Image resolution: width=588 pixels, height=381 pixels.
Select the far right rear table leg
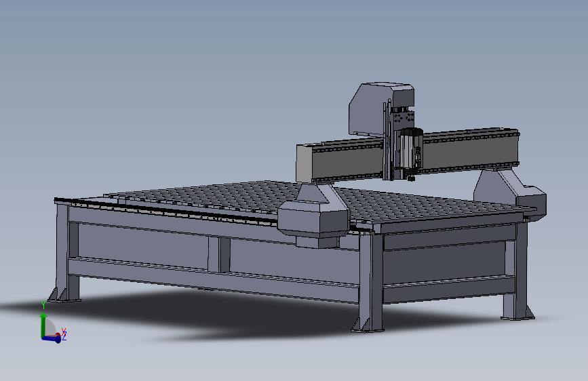(x=517, y=271)
